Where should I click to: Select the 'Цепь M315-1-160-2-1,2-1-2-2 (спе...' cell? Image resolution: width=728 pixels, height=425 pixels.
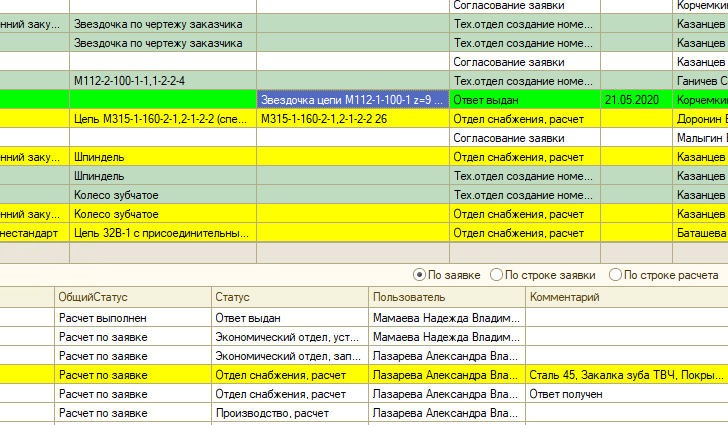(x=163, y=119)
